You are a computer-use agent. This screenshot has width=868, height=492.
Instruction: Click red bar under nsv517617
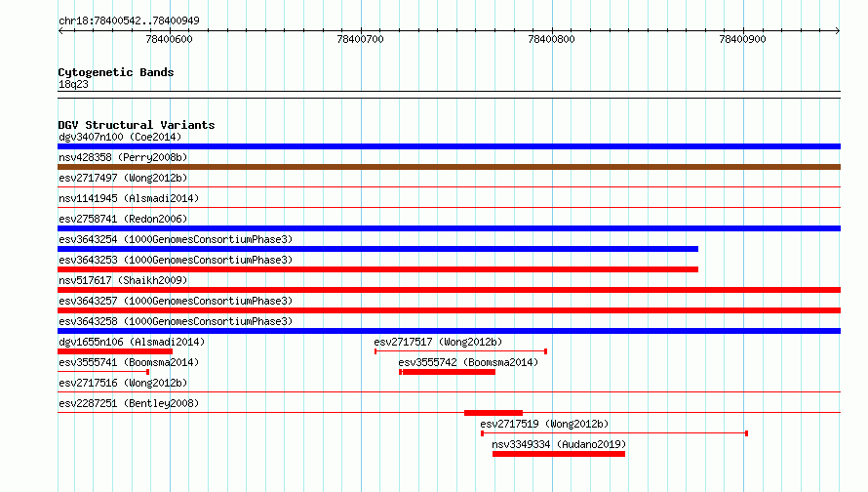(x=449, y=290)
